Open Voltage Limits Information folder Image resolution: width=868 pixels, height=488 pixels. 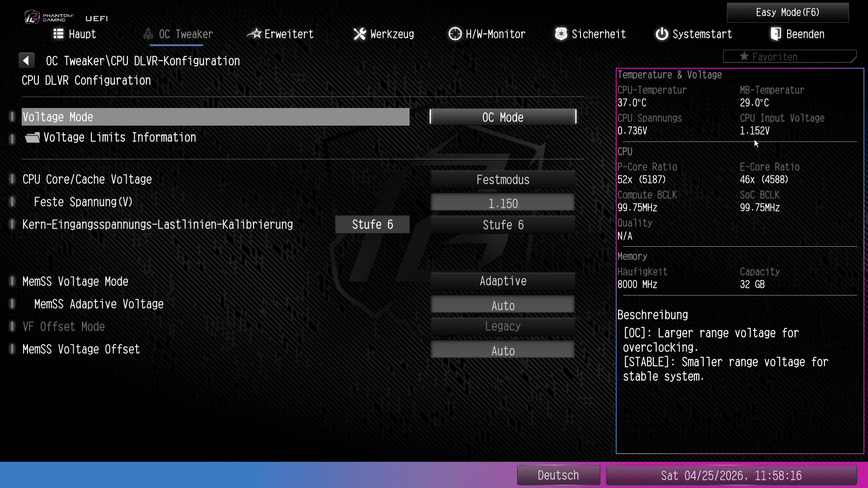[x=119, y=137]
